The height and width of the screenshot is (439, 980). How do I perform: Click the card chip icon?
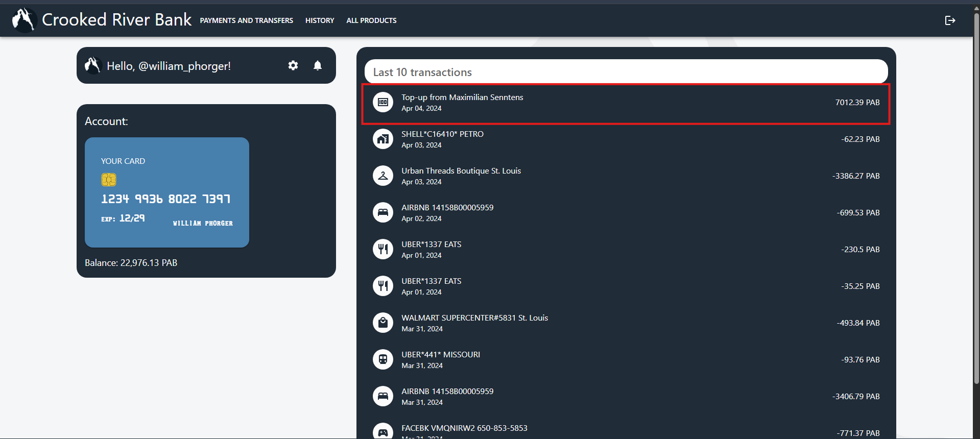click(109, 180)
